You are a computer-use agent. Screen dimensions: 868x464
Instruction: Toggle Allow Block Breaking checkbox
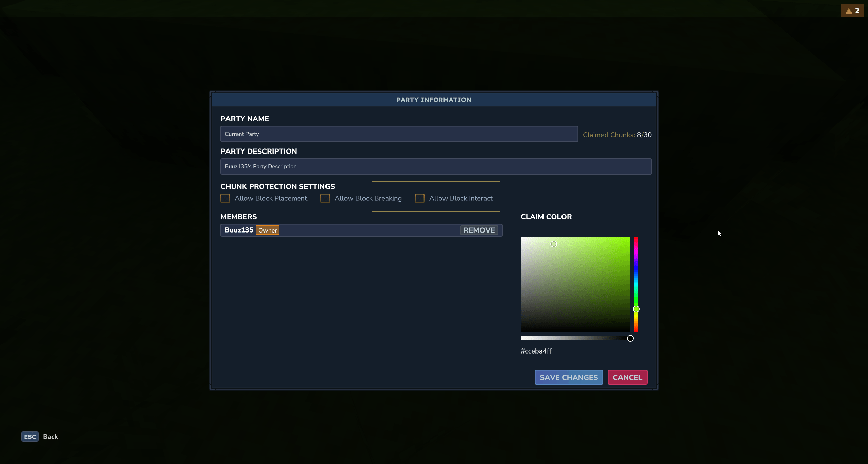point(325,198)
